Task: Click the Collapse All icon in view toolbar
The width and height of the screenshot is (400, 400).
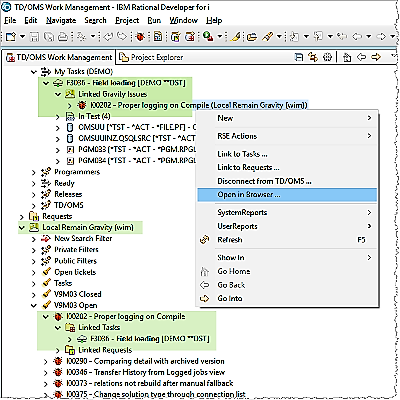Action: (x=299, y=57)
